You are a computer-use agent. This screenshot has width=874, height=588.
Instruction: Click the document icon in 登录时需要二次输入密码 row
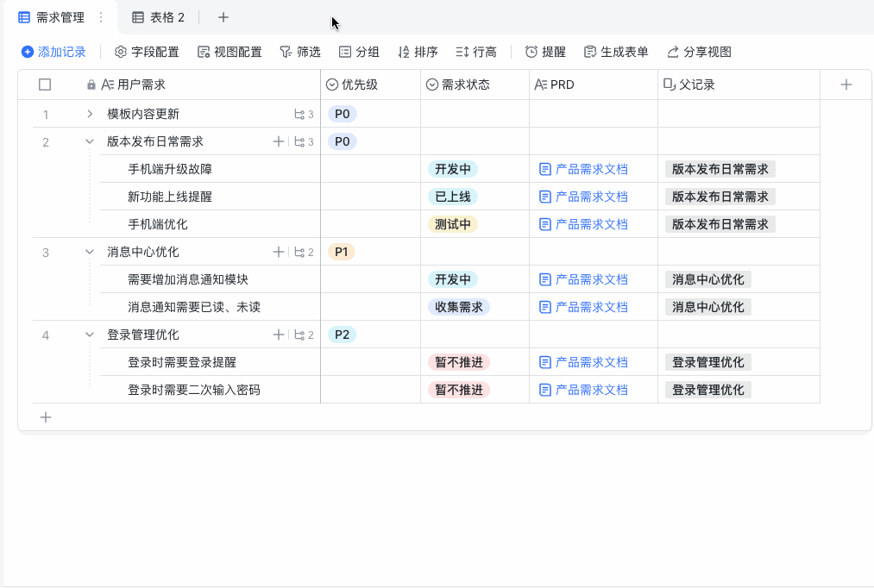click(x=545, y=390)
